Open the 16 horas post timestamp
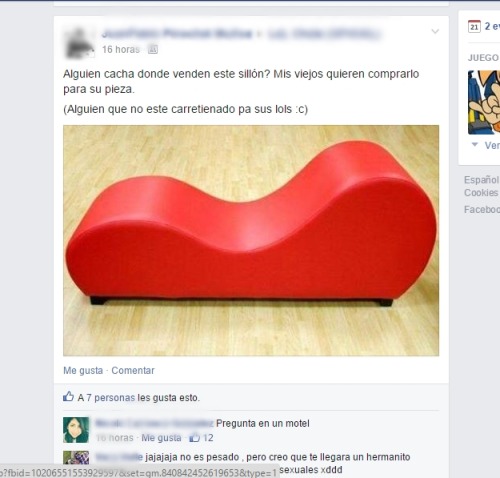Image resolution: width=500 pixels, height=478 pixels. point(121,50)
